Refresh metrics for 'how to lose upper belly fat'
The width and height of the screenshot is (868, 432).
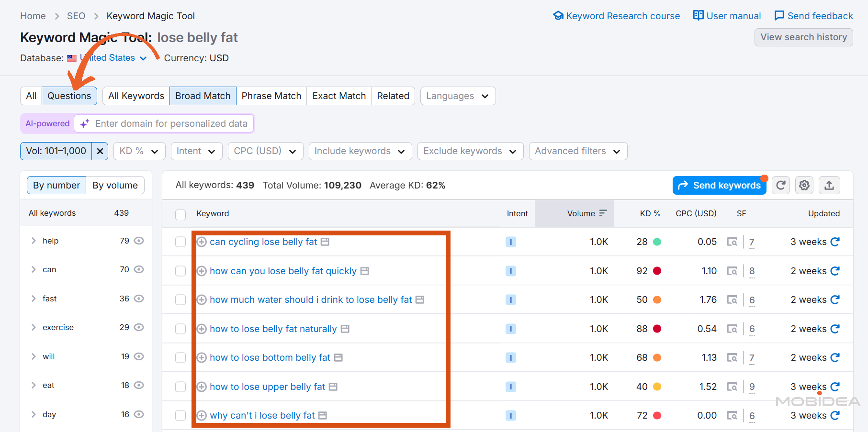835,387
